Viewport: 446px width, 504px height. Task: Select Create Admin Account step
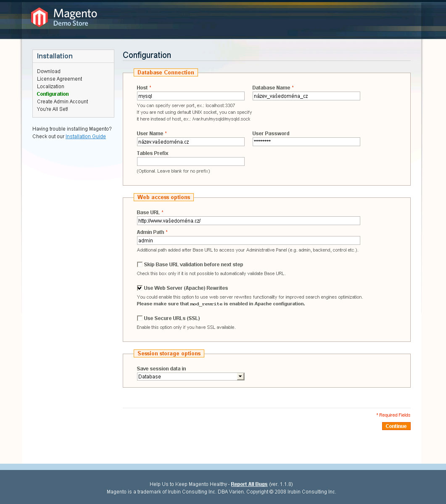63,102
